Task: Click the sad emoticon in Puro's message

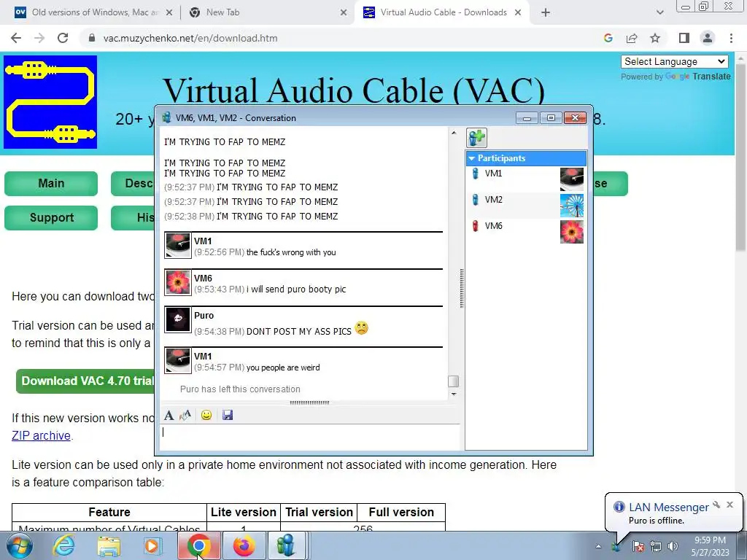Action: 362,327
